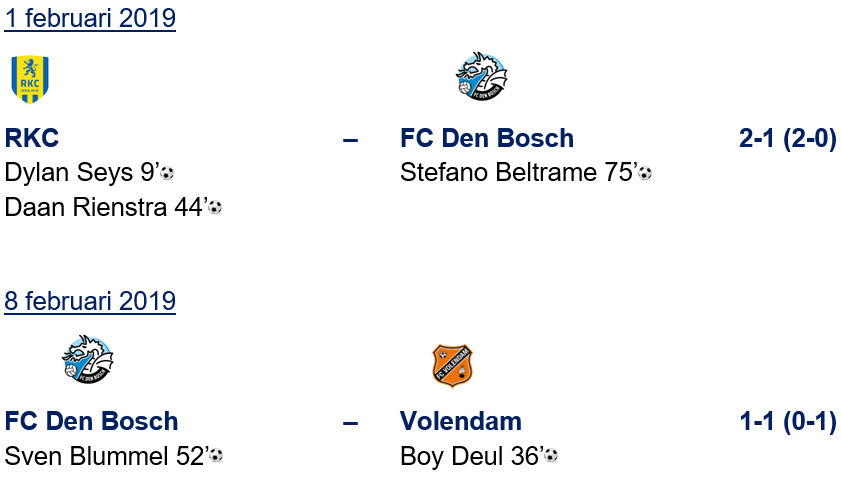Click the RKC Waalwijk club logo
Viewport: 841px width, 482px height.
pos(30,79)
